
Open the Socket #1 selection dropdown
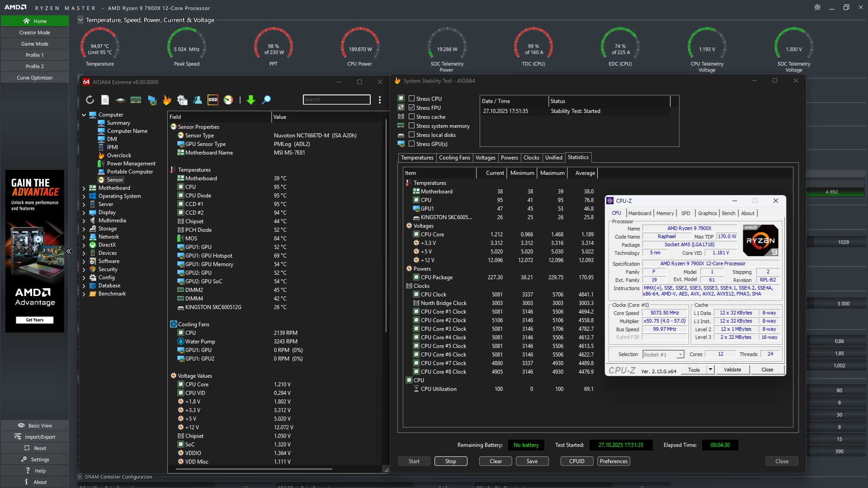pyautogui.click(x=680, y=355)
